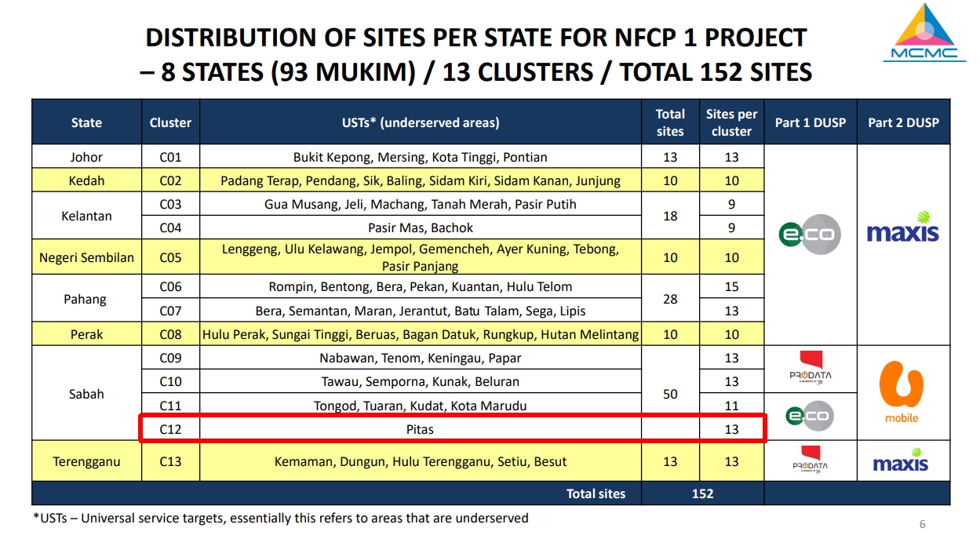Select the 'Cluster' column header
Screen dimensions: 980x546
(x=170, y=122)
